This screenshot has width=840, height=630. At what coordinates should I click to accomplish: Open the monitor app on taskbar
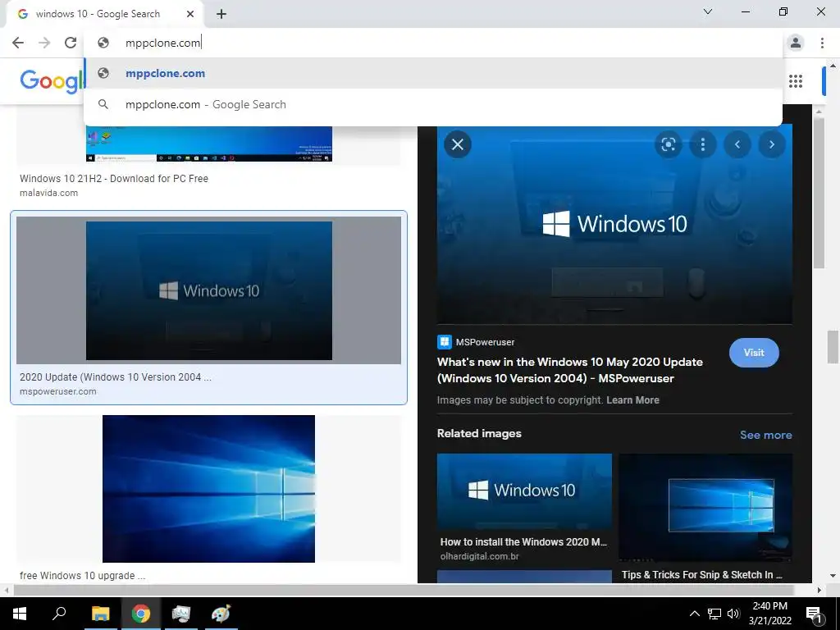(x=181, y=614)
